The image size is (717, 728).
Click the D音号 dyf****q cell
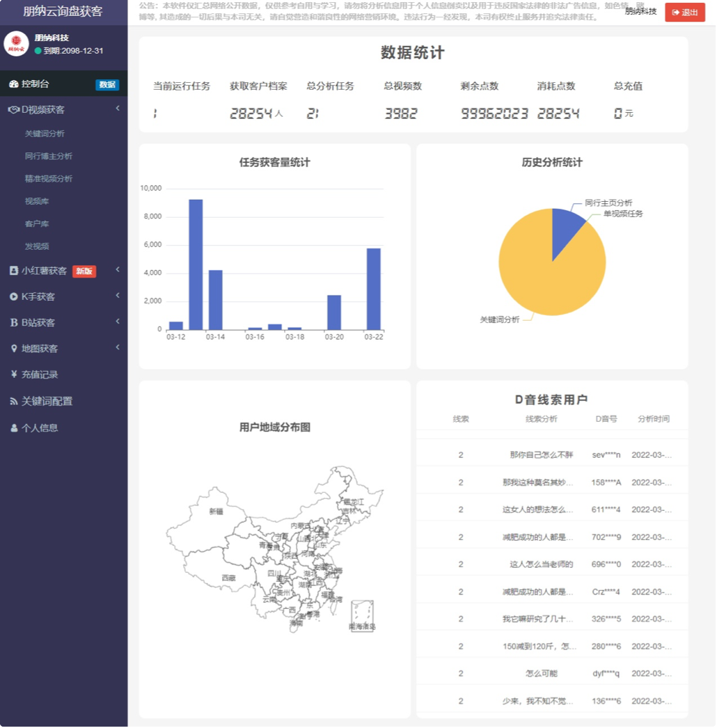point(606,674)
